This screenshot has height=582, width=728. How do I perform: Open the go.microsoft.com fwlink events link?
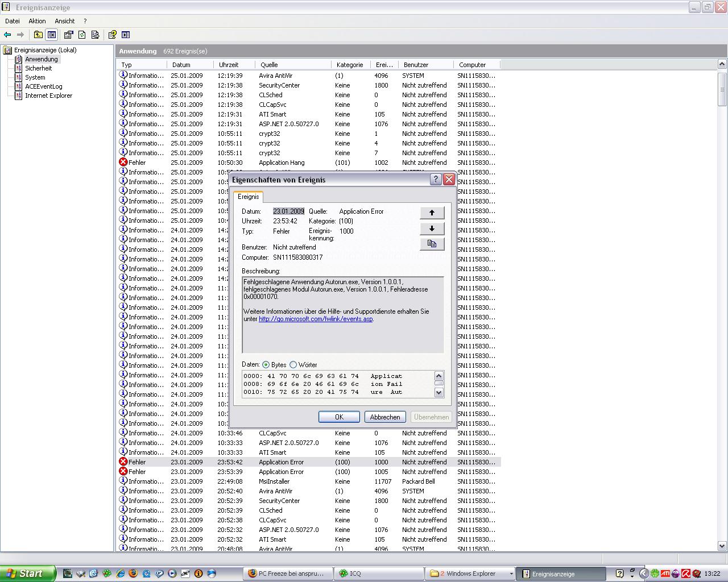pos(316,319)
